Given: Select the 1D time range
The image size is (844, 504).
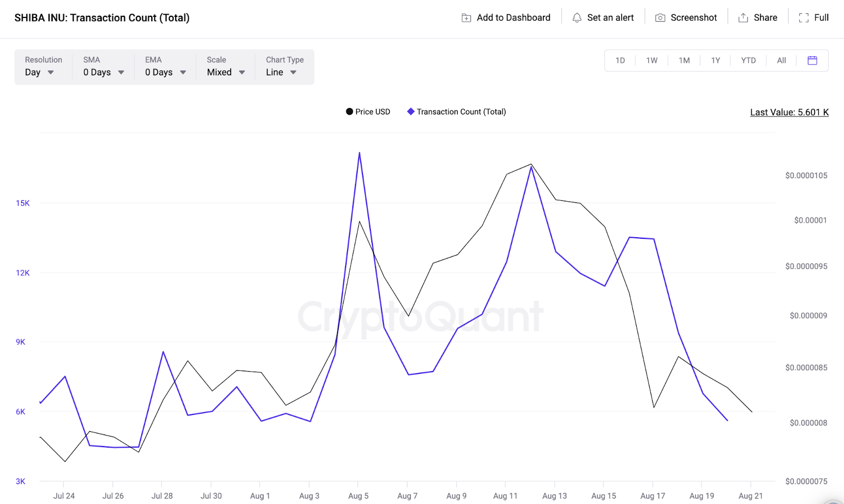Looking at the screenshot, I should click(x=620, y=61).
